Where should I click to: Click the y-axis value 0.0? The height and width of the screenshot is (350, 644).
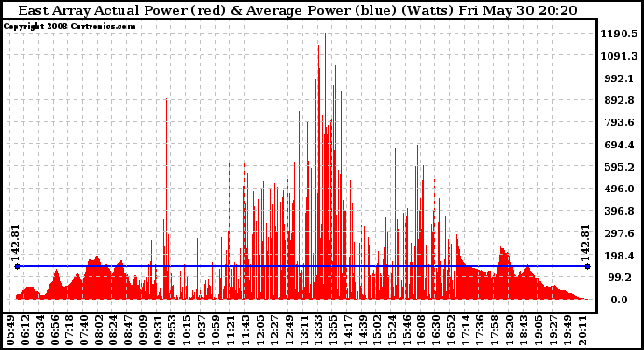(619, 300)
